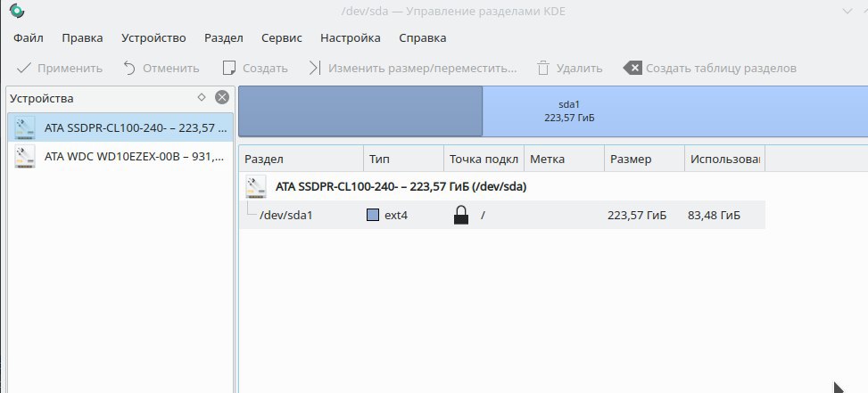Click the KDE Partition Manager app icon
This screenshot has height=393, width=868.
[17, 11]
